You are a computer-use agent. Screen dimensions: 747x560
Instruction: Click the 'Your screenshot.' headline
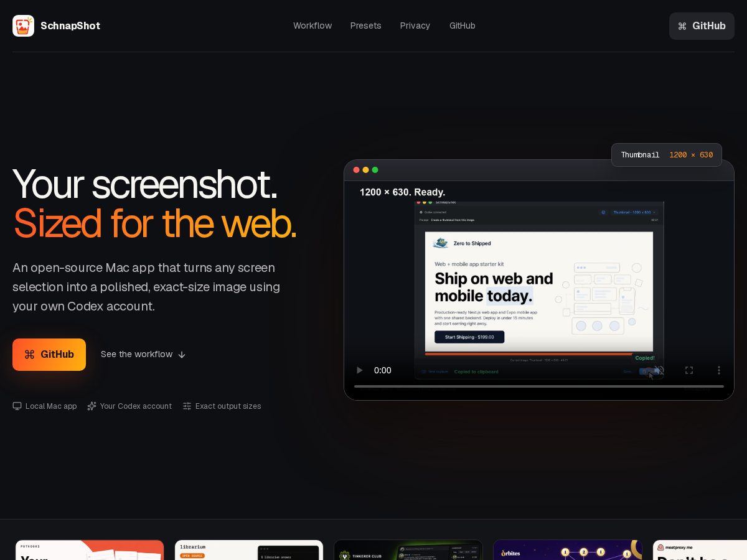[x=145, y=185]
